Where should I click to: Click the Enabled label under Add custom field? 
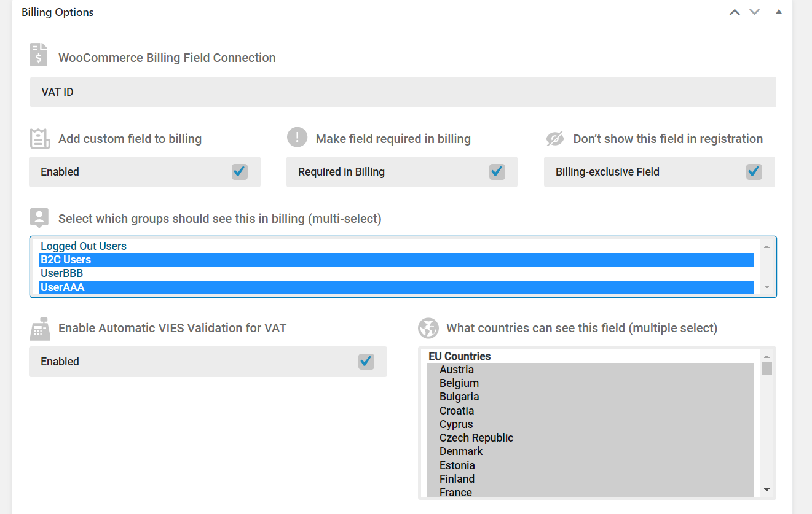pyautogui.click(x=60, y=172)
